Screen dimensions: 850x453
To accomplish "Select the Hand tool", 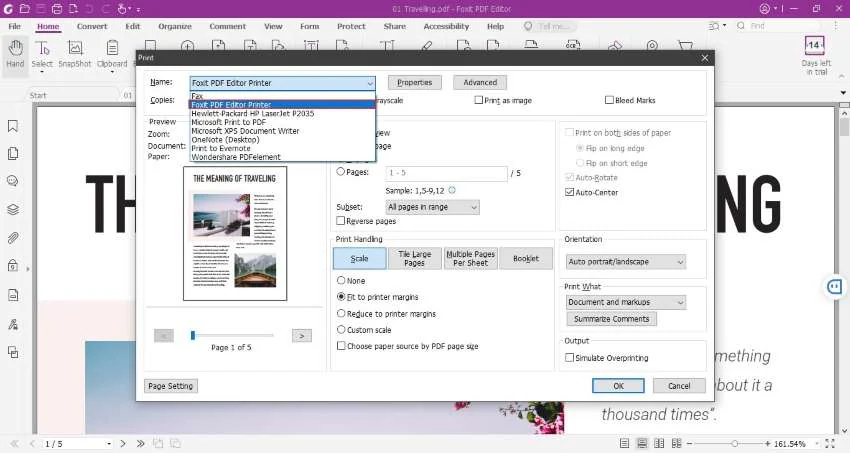I will [15, 54].
